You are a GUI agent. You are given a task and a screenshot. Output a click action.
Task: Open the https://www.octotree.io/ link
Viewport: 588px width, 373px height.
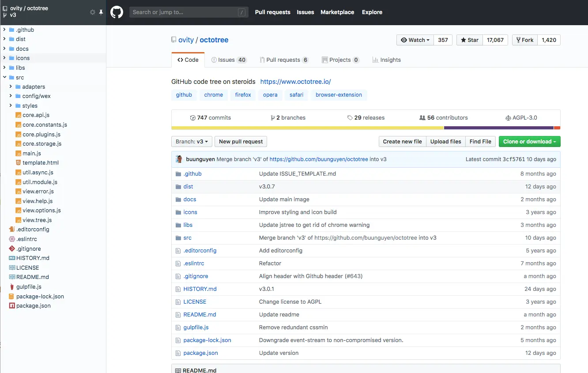[x=295, y=82]
